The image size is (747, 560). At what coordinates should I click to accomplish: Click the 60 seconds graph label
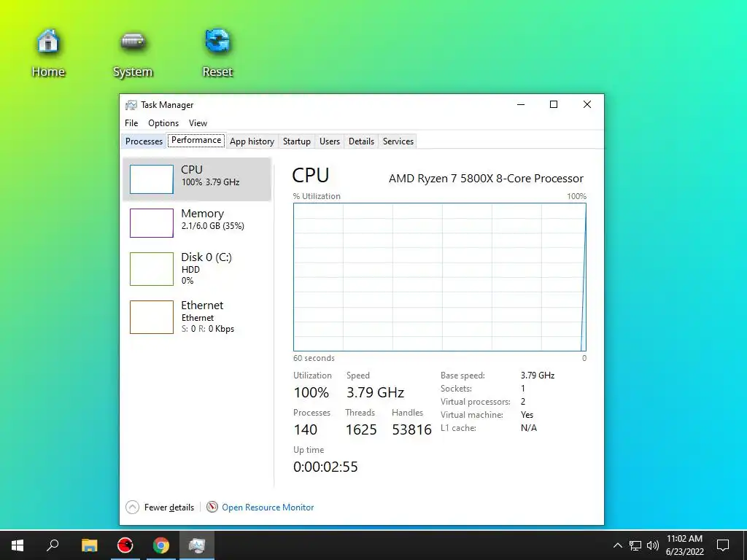314,358
